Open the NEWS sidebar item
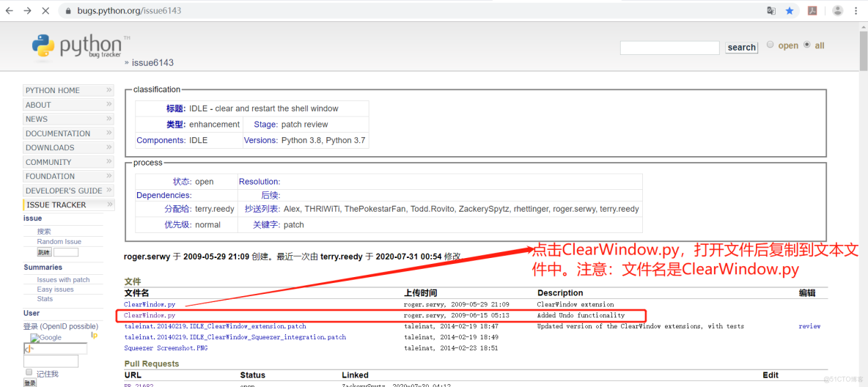This screenshot has width=868, height=387. pos(69,119)
